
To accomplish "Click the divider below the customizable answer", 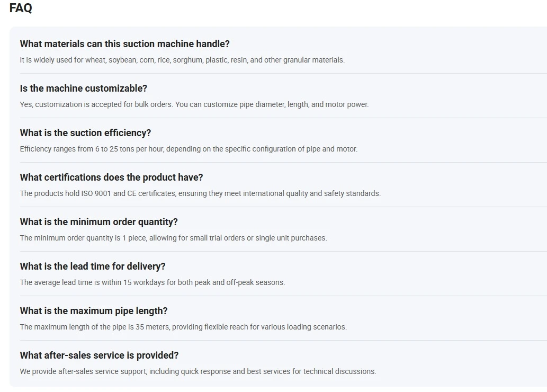I will click(283, 118).
